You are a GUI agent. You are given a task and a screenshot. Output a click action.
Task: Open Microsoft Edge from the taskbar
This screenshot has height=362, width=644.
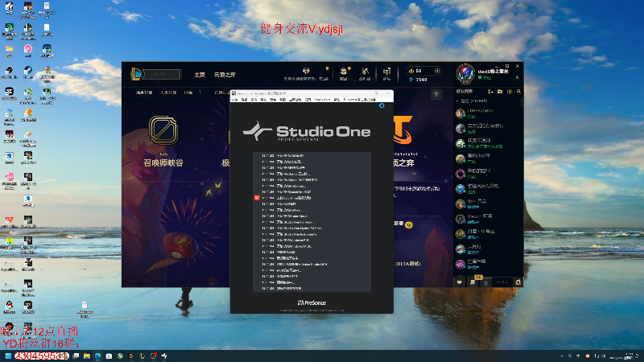click(97, 356)
